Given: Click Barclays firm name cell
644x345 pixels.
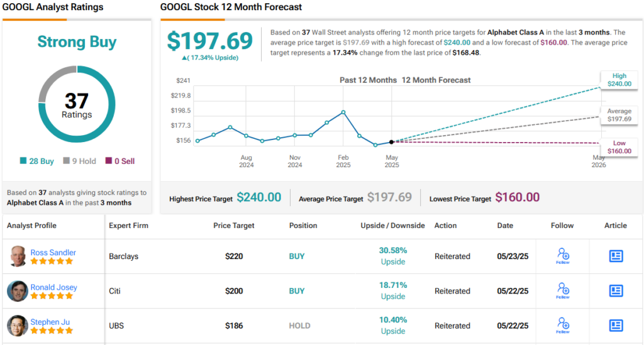Looking at the screenshot, I should click(x=124, y=256).
